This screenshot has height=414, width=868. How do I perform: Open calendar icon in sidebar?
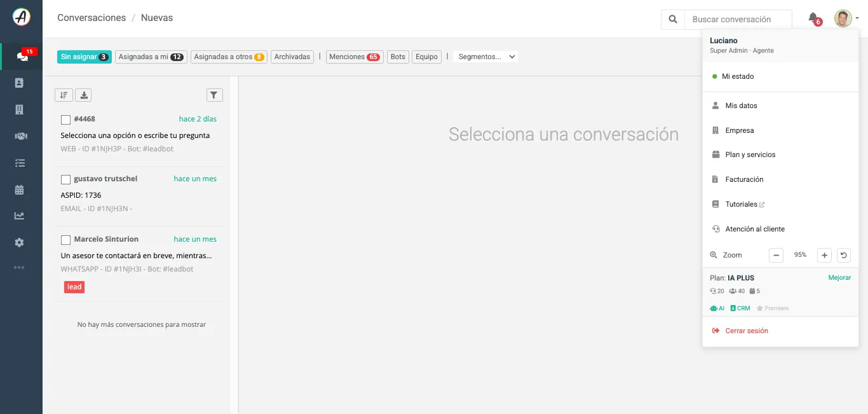coord(19,190)
